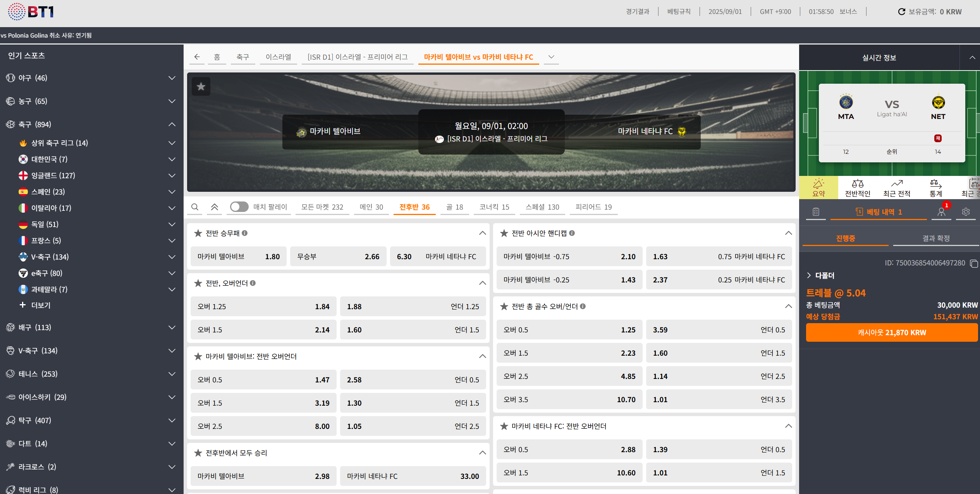Favorite the 전반 아시안 핸디캡 market star
The width and height of the screenshot is (980, 494).
point(504,233)
